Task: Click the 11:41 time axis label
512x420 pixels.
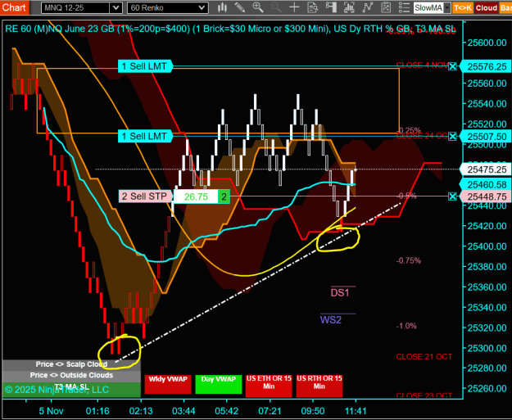Action: pyautogui.click(x=356, y=411)
